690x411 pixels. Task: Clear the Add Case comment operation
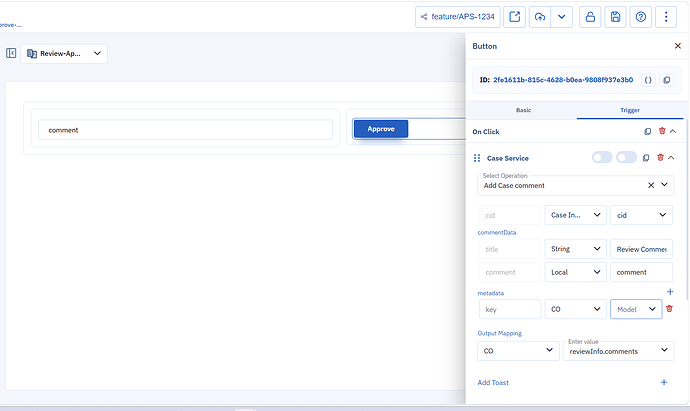coord(651,185)
